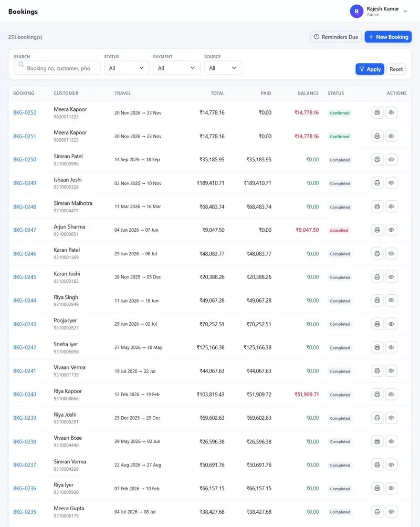Click the 251 booking(s) count text
This screenshot has width=420, height=527.
25,37
